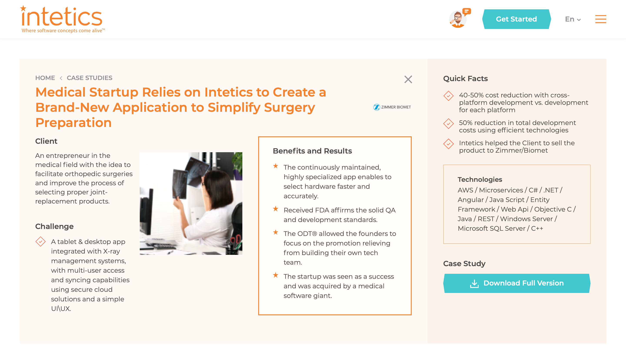Click the Get Started button

pos(516,19)
